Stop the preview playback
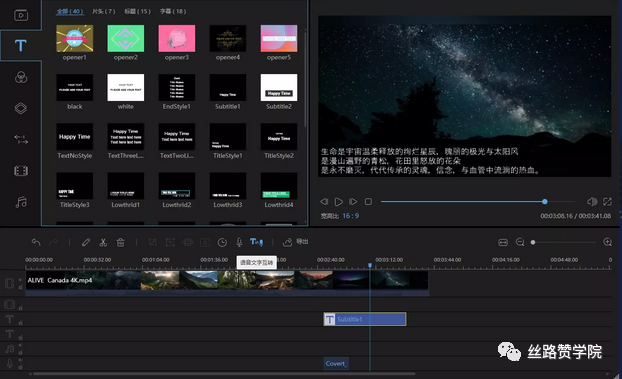Screen dimensions: 622x379 368,202
